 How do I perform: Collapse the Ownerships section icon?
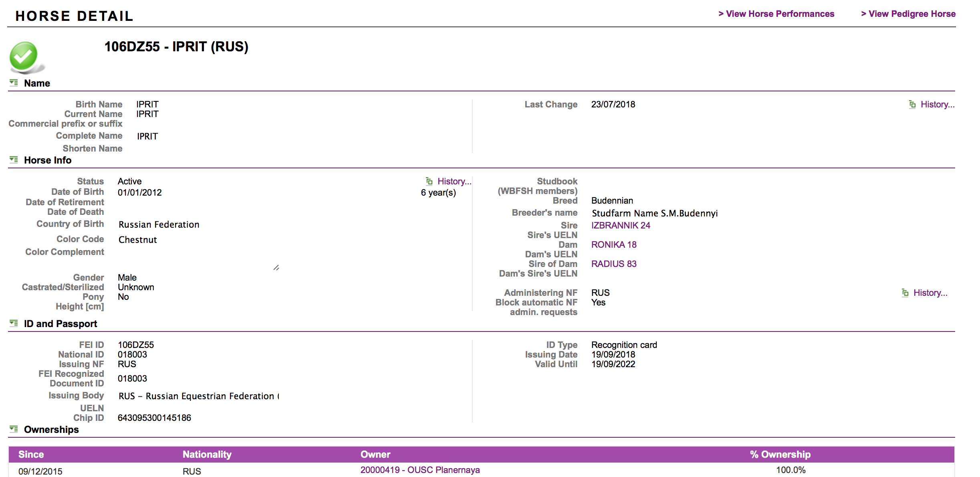pos(14,429)
